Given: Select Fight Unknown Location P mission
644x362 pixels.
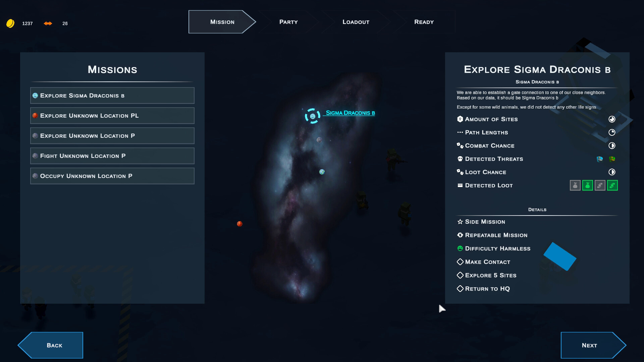Looking at the screenshot, I should pyautogui.click(x=112, y=156).
